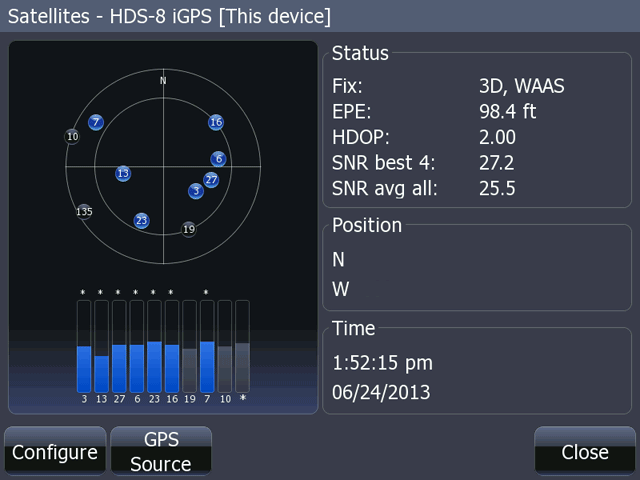Select GPS Source button
The height and width of the screenshot is (480, 640).
[x=161, y=451]
